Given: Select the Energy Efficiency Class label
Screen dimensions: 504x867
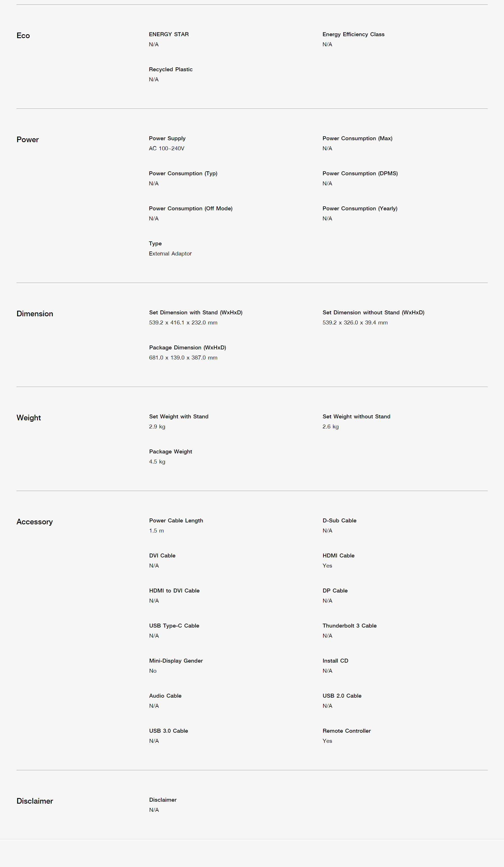Looking at the screenshot, I should coord(353,34).
